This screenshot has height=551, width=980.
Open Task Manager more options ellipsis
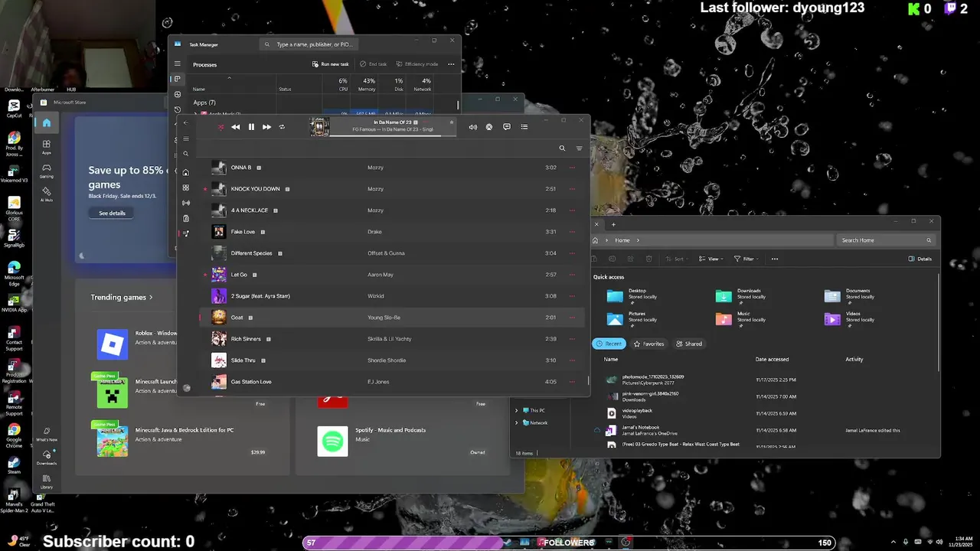pos(451,64)
